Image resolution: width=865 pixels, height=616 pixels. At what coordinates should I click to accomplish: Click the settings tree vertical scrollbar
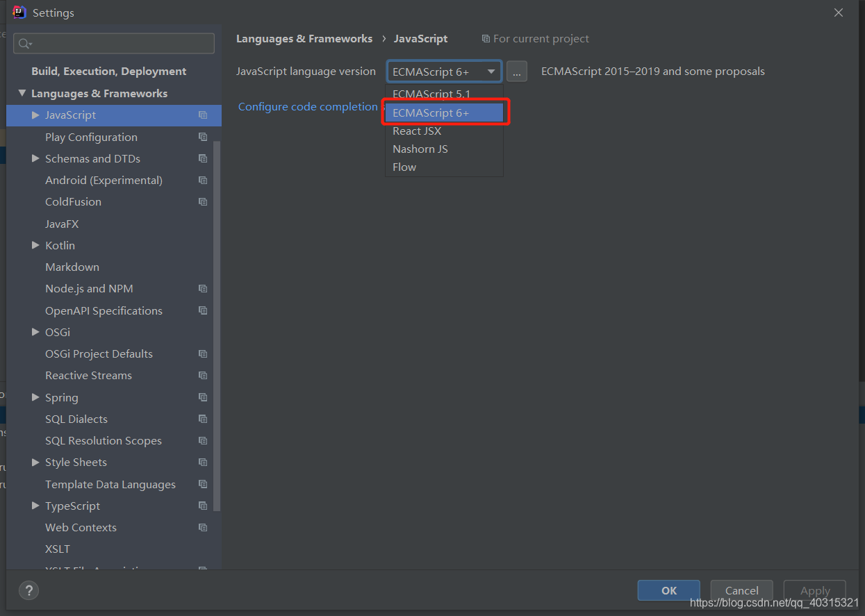pos(217,326)
